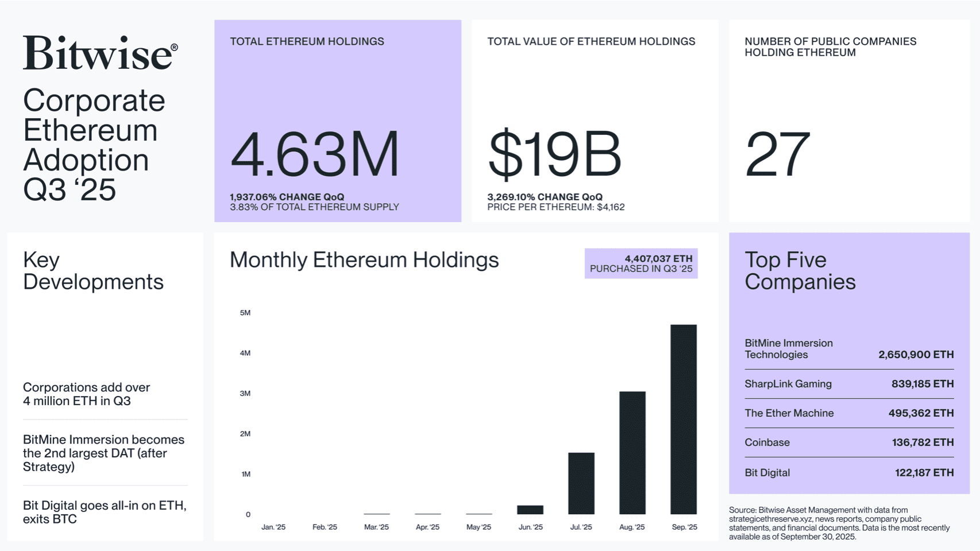This screenshot has height=551, width=980.
Task: Open 'BitMine Immersion becomes 2nd largest DAT' item
Action: click(103, 453)
